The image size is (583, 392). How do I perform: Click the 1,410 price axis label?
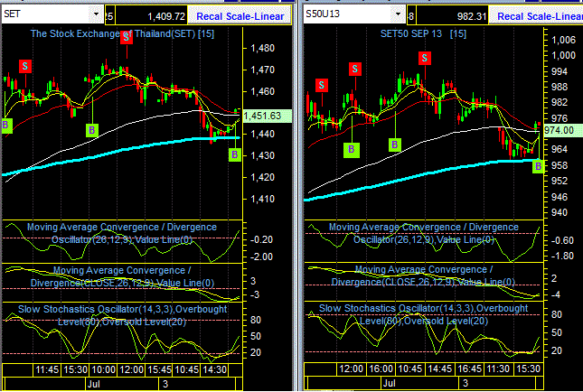coord(263,199)
